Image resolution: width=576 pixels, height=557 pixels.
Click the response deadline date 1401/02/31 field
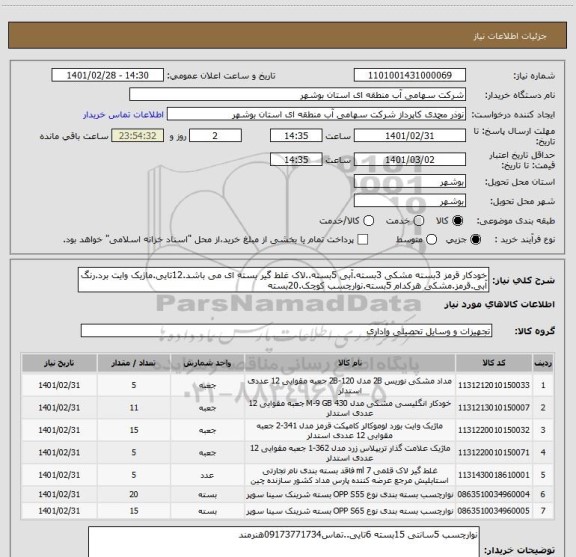coord(410,136)
